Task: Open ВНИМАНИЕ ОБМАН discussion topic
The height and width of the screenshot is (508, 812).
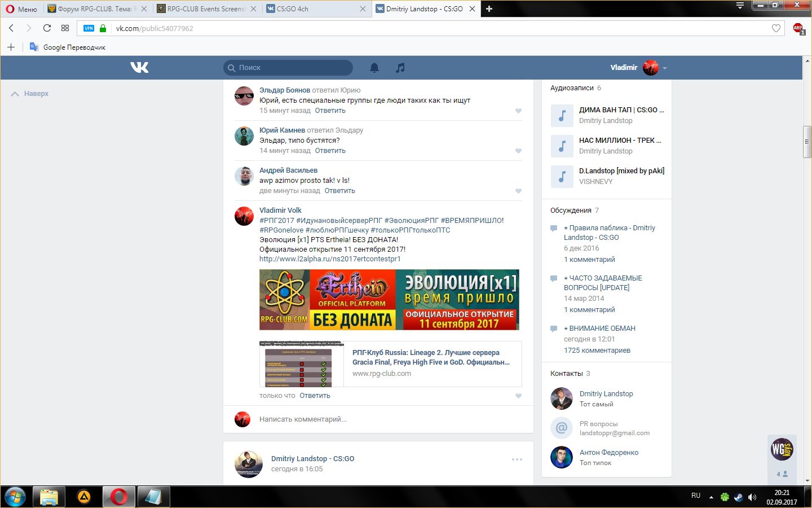Action: tap(599, 329)
